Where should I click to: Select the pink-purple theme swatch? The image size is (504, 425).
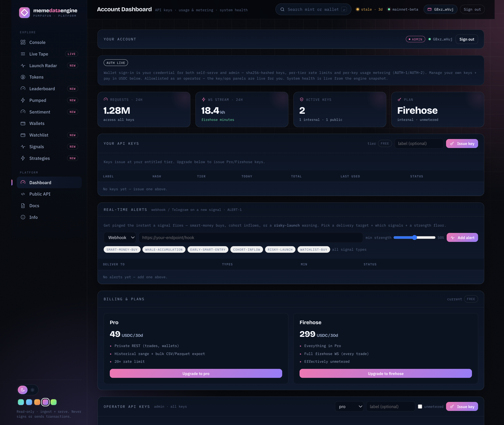coord(45,402)
